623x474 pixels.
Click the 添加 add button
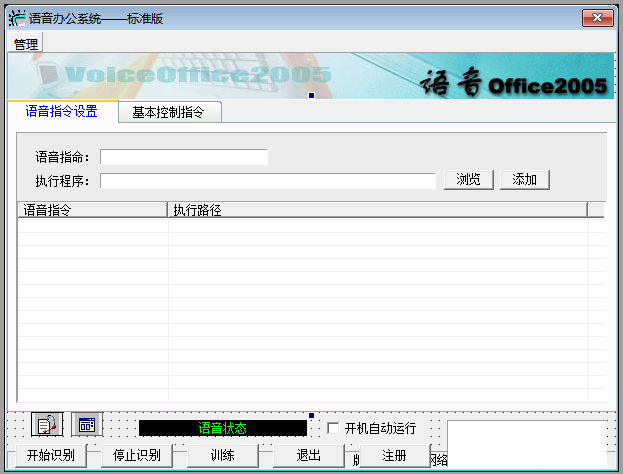pyautogui.click(x=524, y=180)
